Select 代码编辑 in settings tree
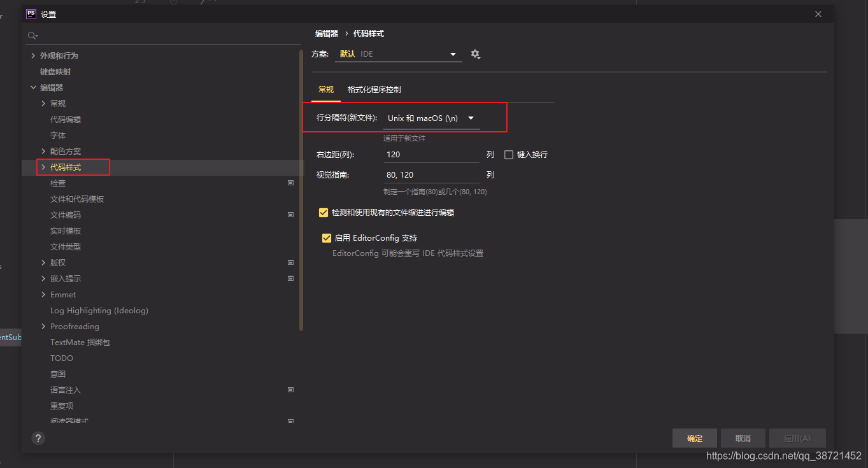Viewport: 868px width, 468px height. (x=66, y=120)
